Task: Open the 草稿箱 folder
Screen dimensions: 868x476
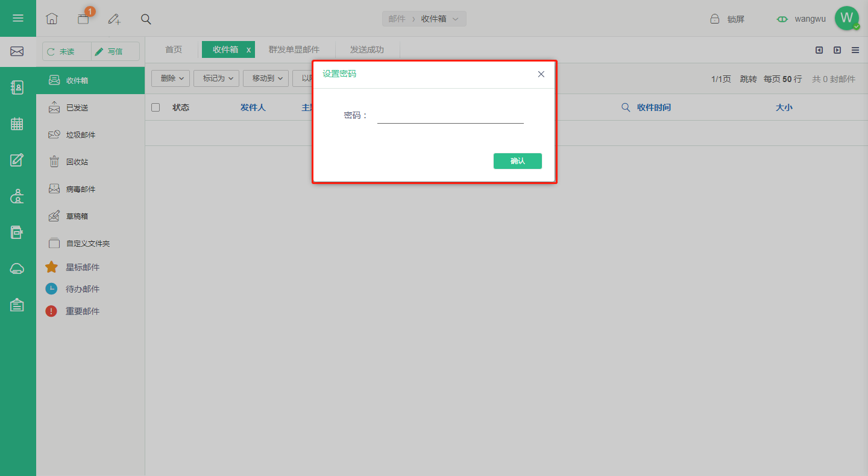Action: [x=90, y=216]
